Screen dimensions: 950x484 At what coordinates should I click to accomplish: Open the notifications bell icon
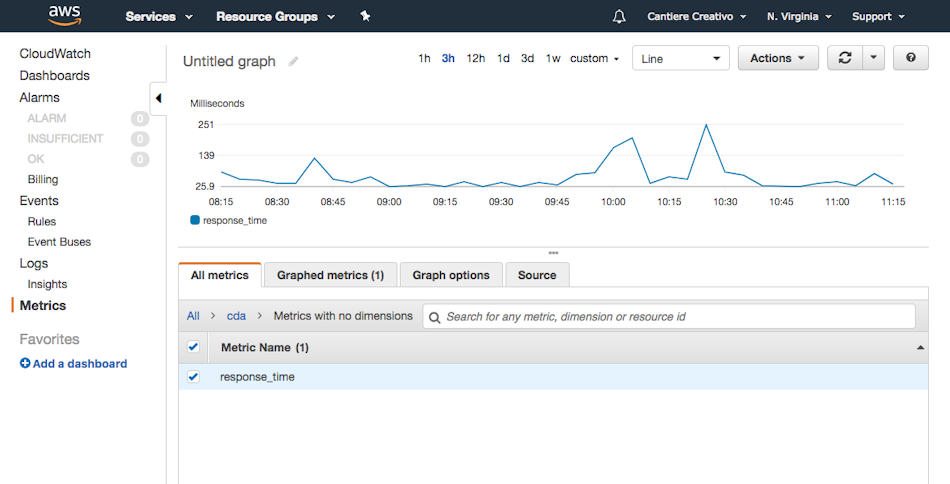[619, 16]
